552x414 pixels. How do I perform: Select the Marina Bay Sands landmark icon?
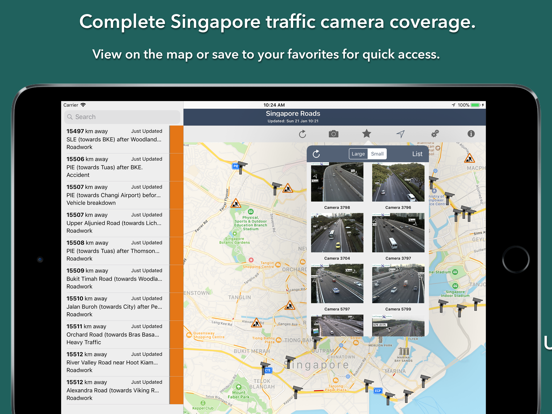404,351
